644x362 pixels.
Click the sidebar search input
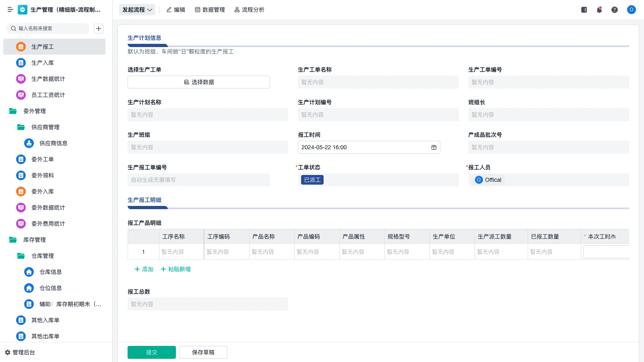coord(48,28)
